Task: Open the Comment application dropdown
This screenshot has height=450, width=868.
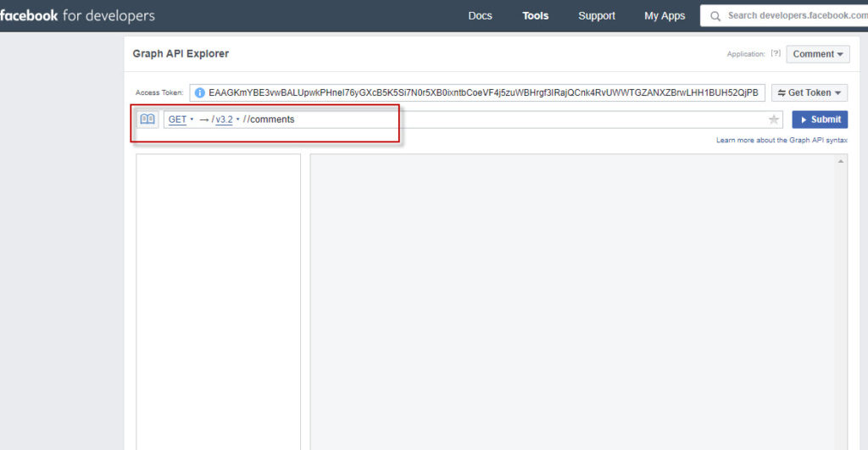Action: coord(818,54)
